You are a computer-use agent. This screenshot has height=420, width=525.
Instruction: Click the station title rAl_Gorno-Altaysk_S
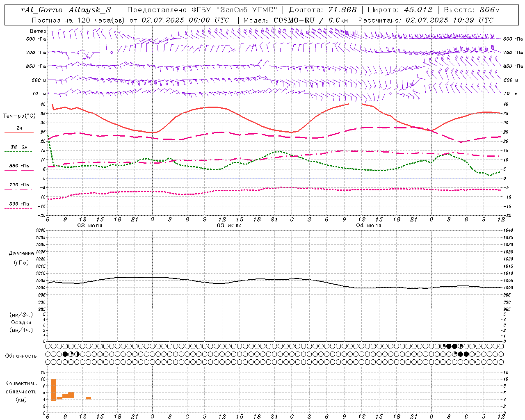[66, 10]
